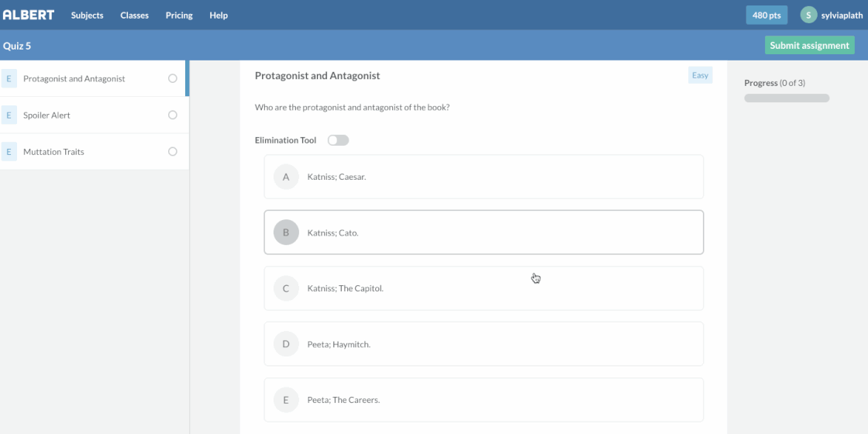
Task: Click the Submit assignment button
Action: 809,45
